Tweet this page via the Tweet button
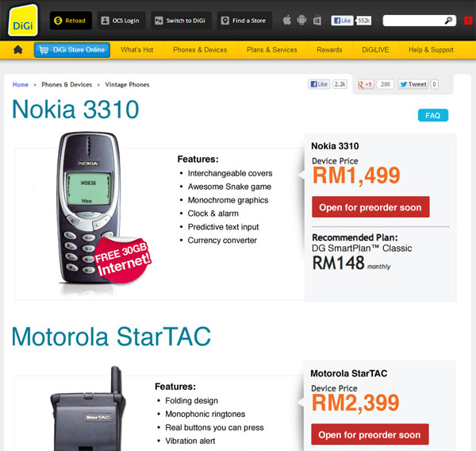476x451 pixels. click(413, 84)
